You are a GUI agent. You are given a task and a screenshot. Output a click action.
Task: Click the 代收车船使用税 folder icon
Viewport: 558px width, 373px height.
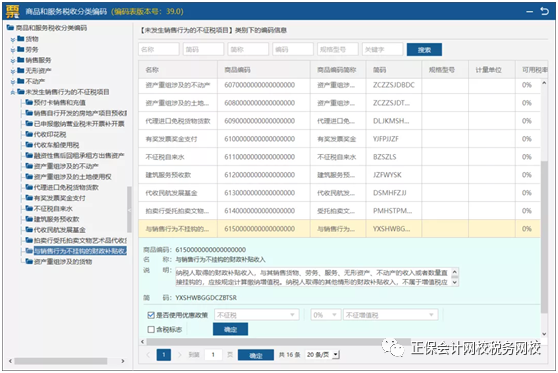29,145
